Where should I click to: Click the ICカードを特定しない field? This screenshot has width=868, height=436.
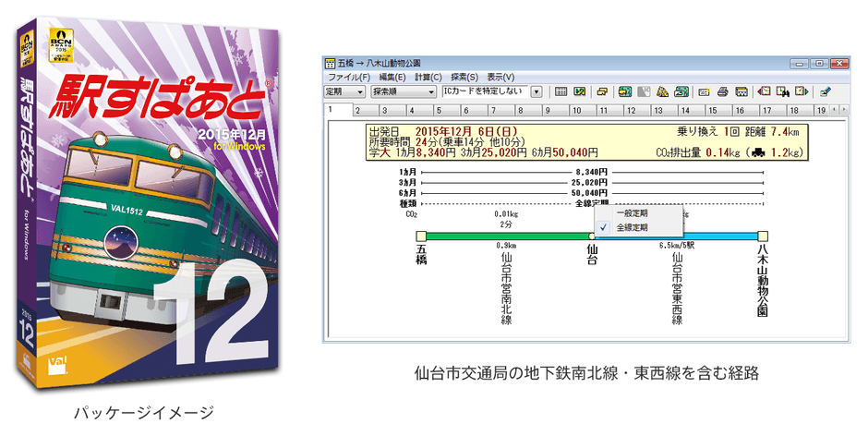(x=486, y=91)
